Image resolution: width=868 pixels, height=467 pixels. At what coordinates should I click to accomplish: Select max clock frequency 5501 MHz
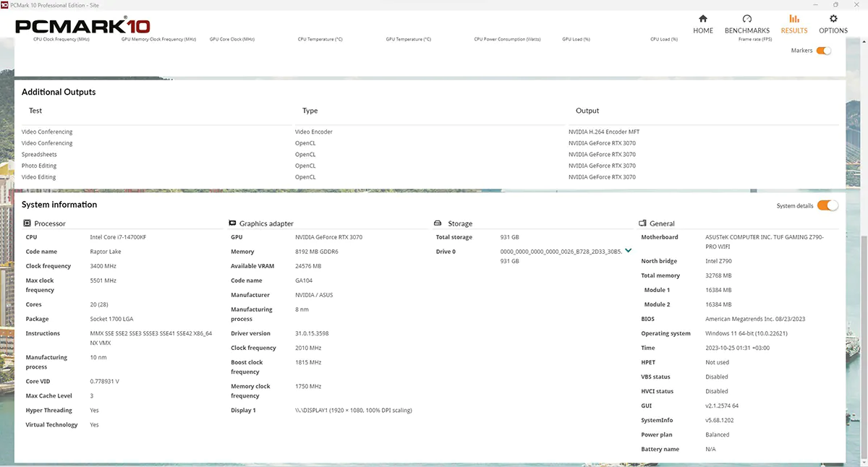pos(103,280)
